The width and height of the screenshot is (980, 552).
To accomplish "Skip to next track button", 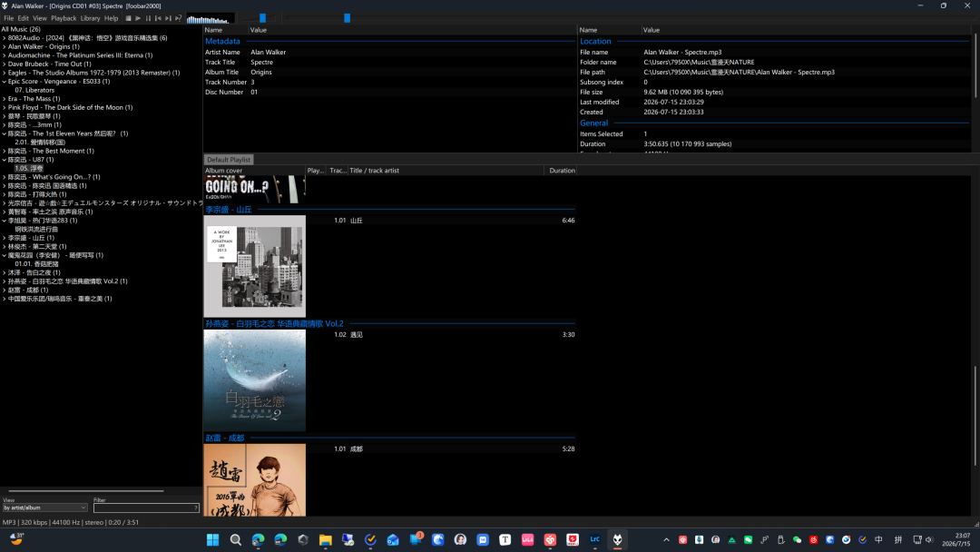I will click(168, 18).
